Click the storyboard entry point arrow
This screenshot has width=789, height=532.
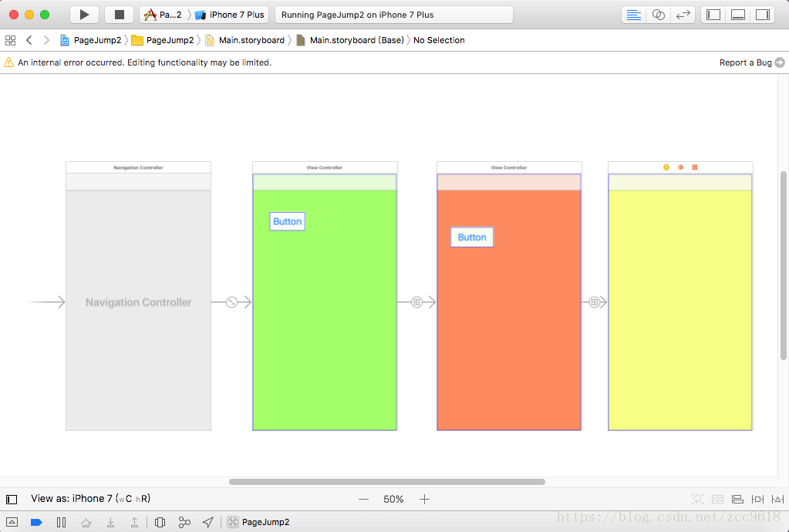[47, 302]
